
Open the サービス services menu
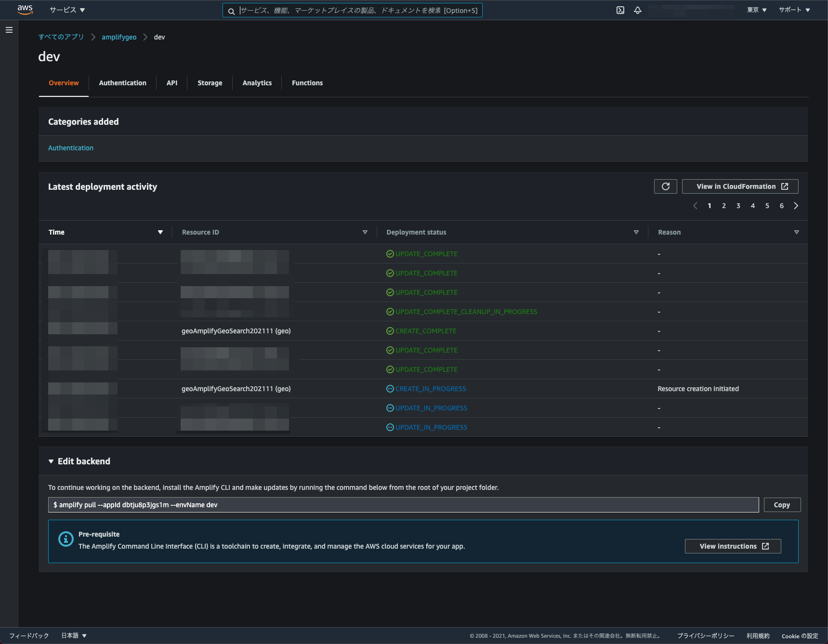(x=67, y=10)
